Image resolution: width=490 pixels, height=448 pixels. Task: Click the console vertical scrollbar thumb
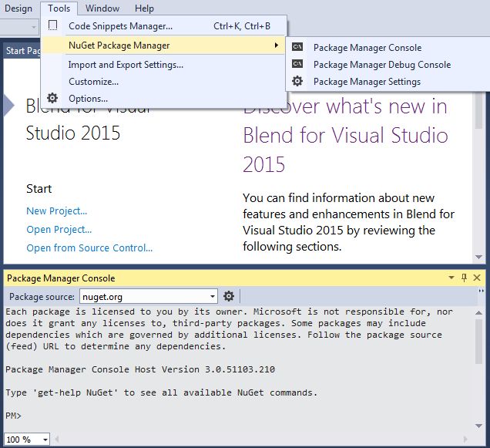coord(478,342)
